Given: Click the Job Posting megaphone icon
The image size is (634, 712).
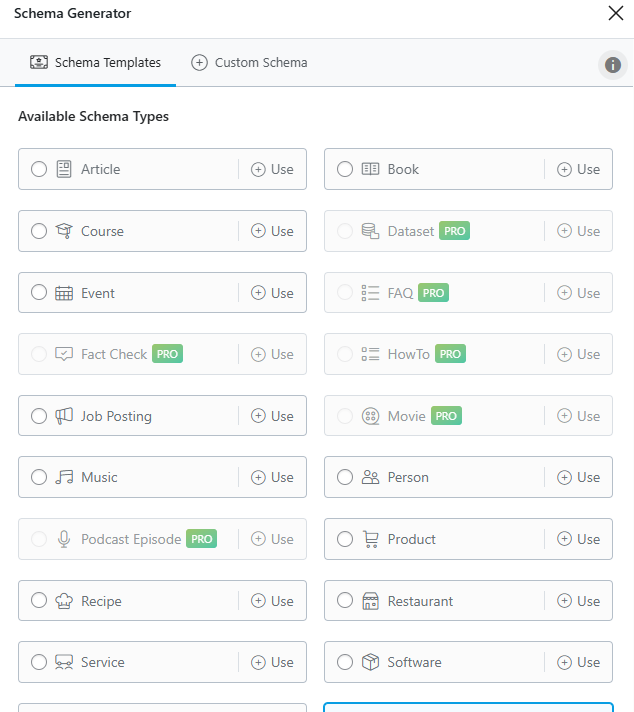Looking at the screenshot, I should (64, 416).
